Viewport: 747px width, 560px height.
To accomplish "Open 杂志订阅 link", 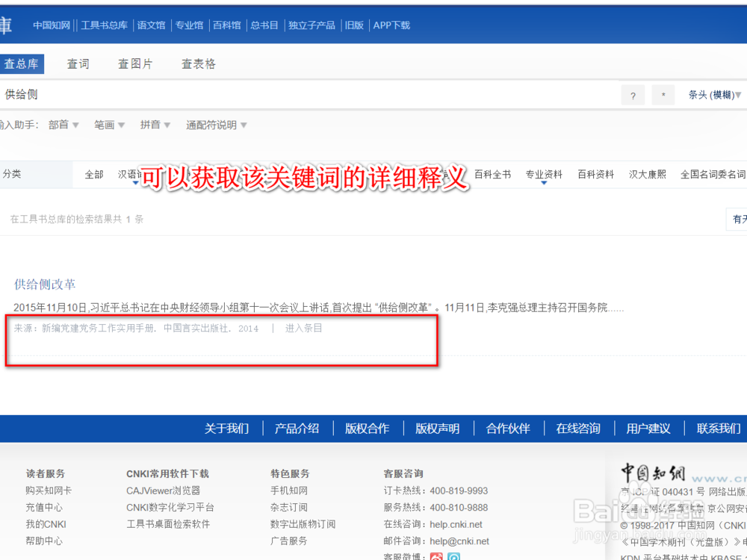I will coord(289,508).
